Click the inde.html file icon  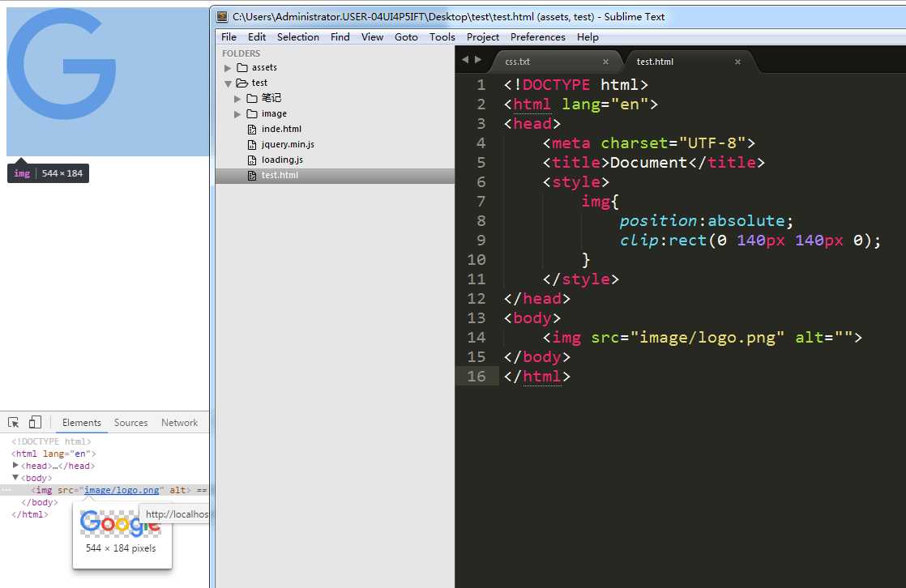click(252, 130)
